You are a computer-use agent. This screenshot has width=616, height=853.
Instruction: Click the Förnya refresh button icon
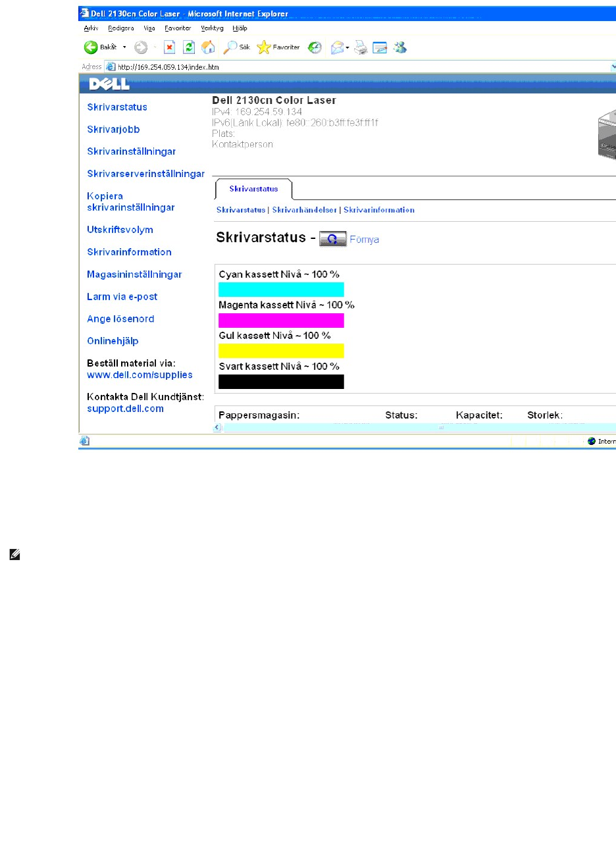click(333, 239)
